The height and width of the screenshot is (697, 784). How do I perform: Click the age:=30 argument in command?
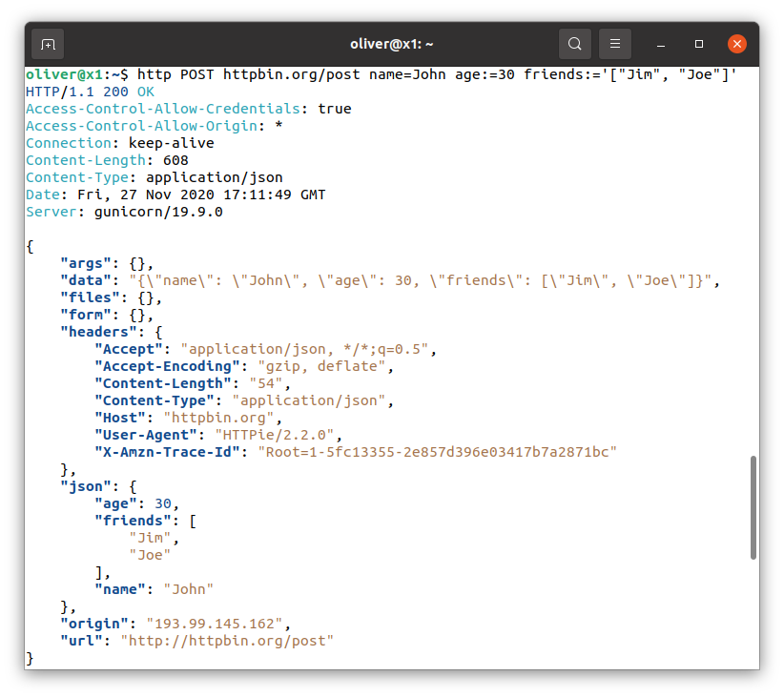click(x=485, y=74)
